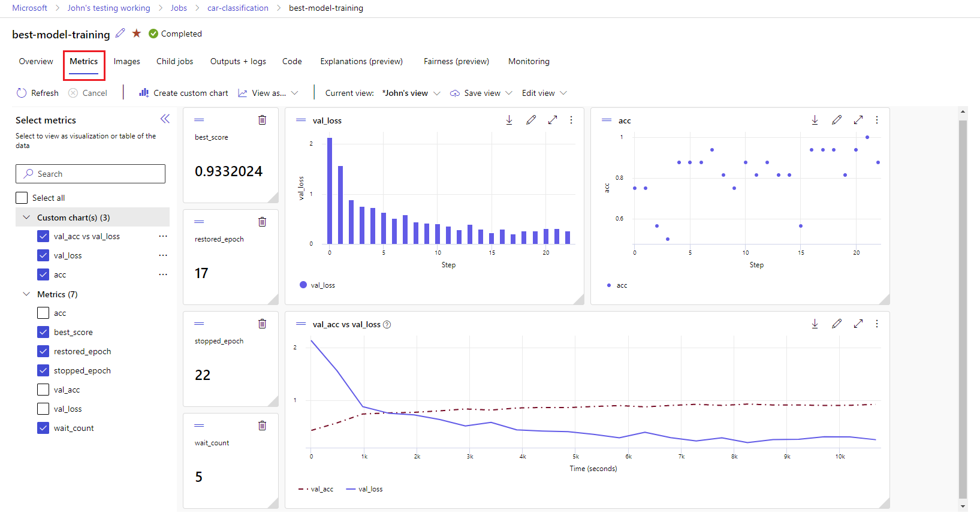Screen dimensions: 980x522
Task: Collapse the Custom chart(s) section
Action: point(26,218)
